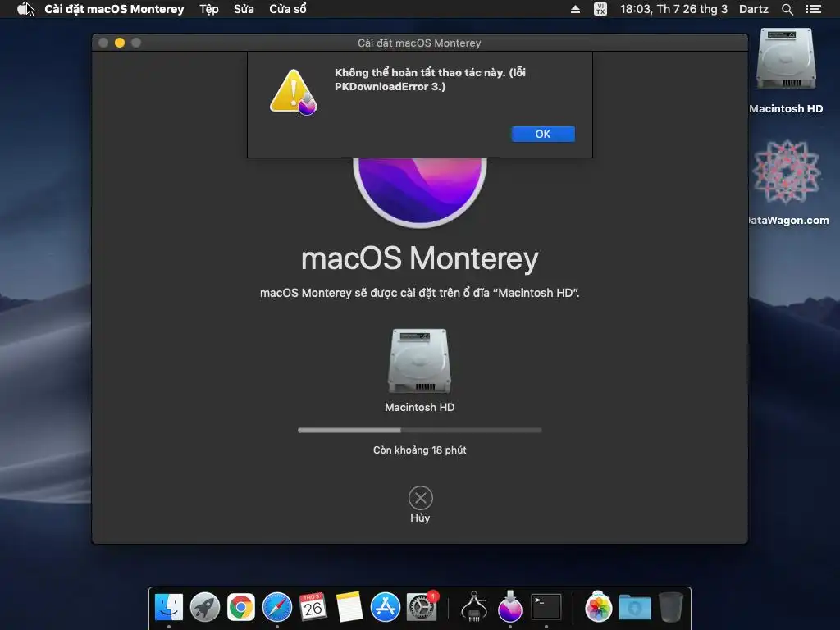This screenshot has height=630, width=840.
Task: Click the warning icon in the error dialog
Action: (293, 92)
